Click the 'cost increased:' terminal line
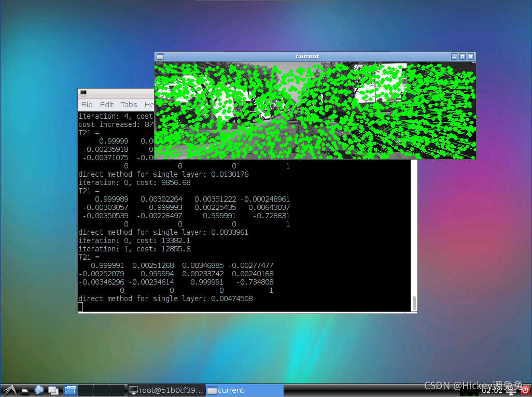 click(x=116, y=125)
